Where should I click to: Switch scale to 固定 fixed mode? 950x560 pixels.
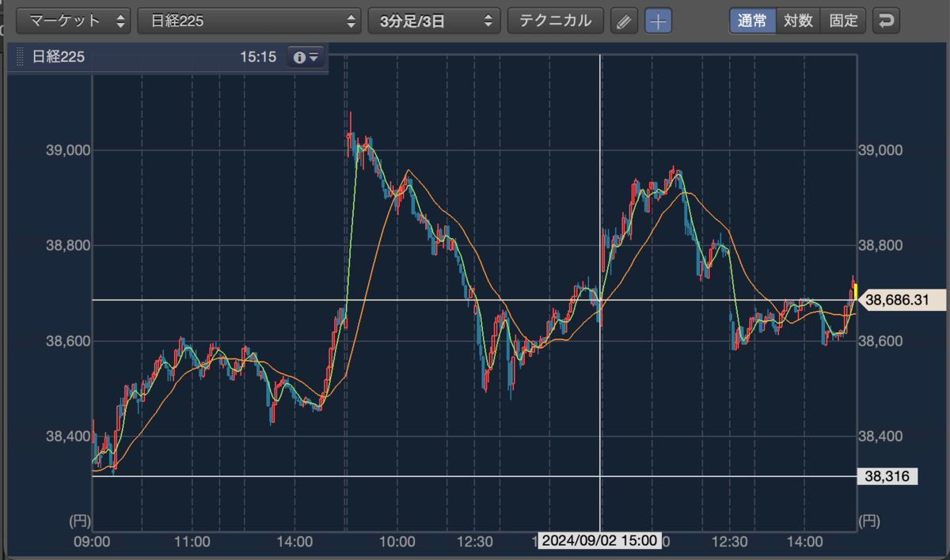pyautogui.click(x=843, y=21)
